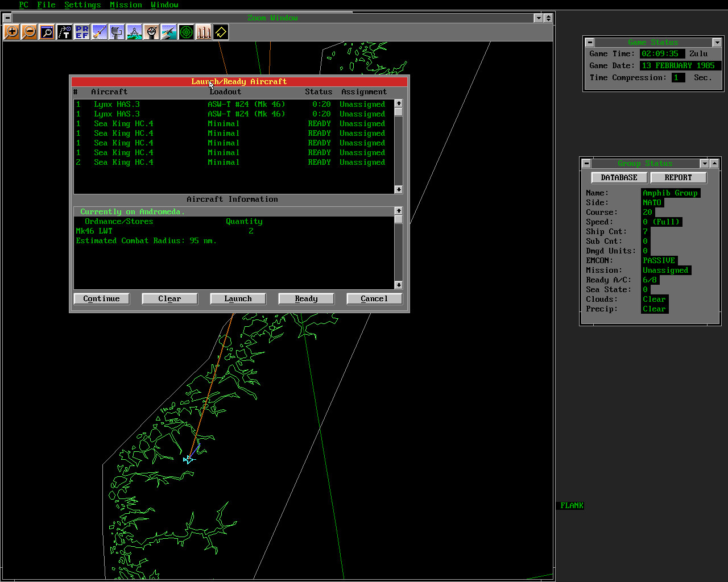
Task: Select the row with 2 Sea King HC.4
Action: pos(230,163)
